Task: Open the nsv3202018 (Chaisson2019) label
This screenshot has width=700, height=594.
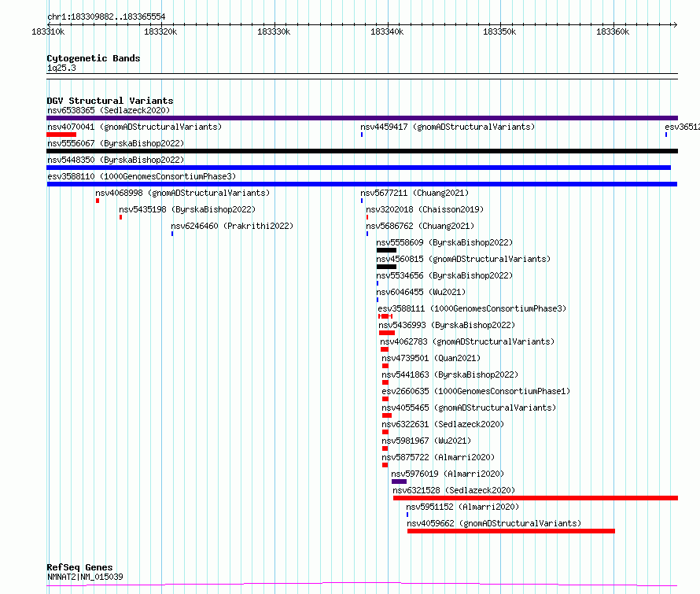Action: click(425, 209)
